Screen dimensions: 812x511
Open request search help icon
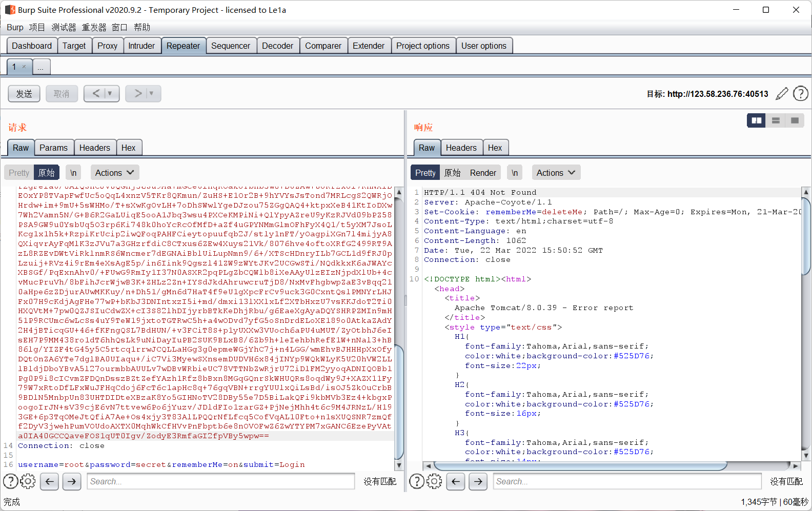[x=11, y=481]
